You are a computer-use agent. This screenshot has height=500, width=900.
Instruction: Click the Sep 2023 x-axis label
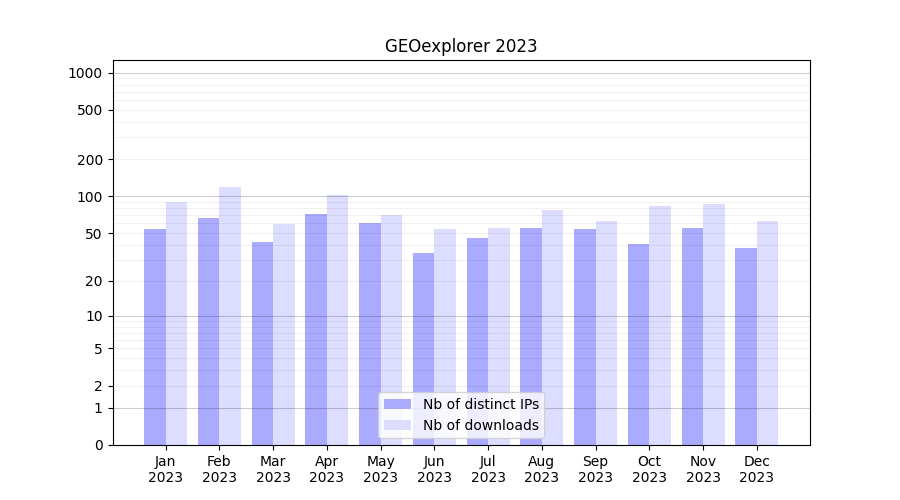[x=595, y=469]
